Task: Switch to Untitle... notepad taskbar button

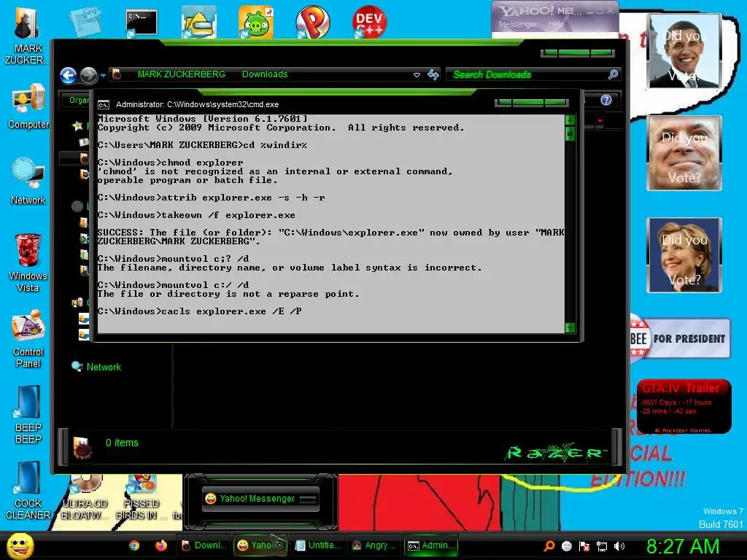Action: [x=317, y=545]
